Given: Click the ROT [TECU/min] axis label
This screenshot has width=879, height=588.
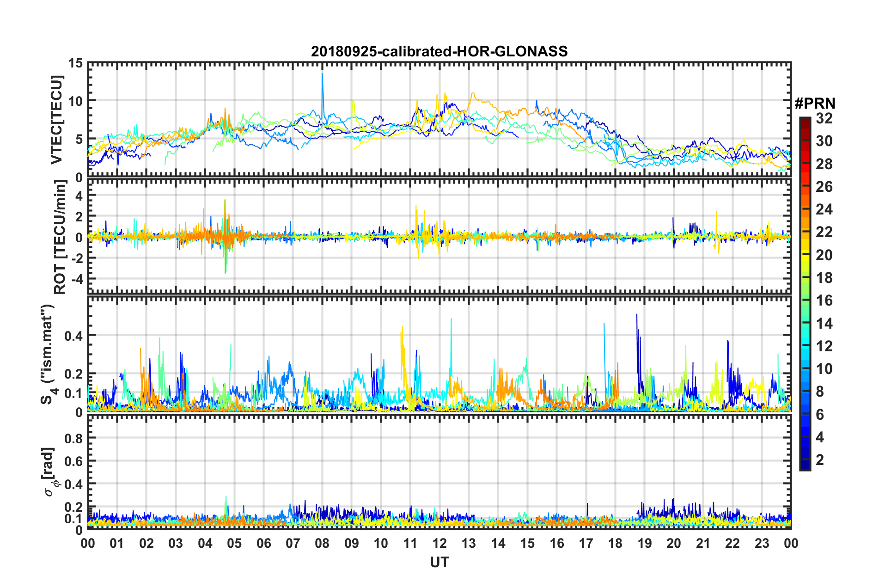Looking at the screenshot, I should point(60,237).
